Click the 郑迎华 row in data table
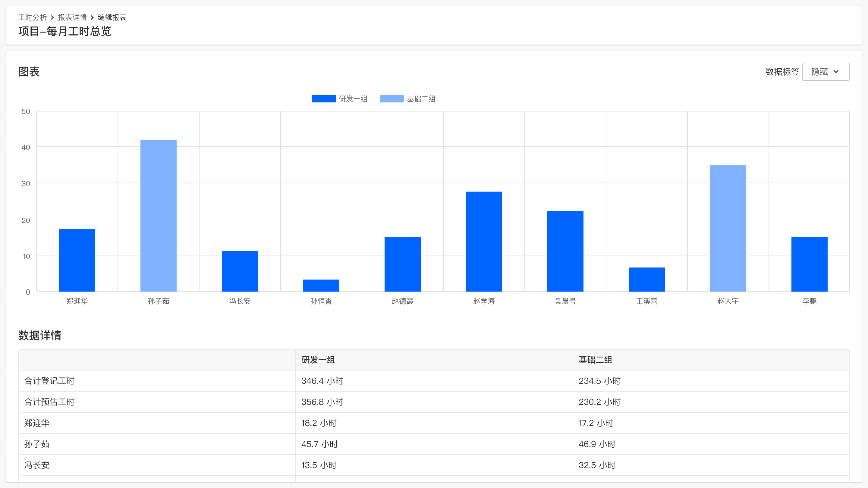Viewport: 868px width, 488px height. pyautogui.click(x=36, y=423)
